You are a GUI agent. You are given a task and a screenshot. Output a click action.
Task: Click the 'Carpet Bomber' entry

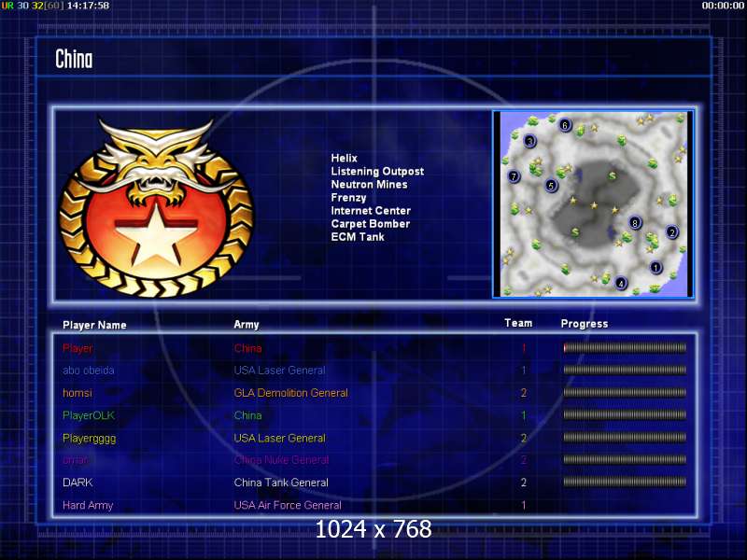370,224
